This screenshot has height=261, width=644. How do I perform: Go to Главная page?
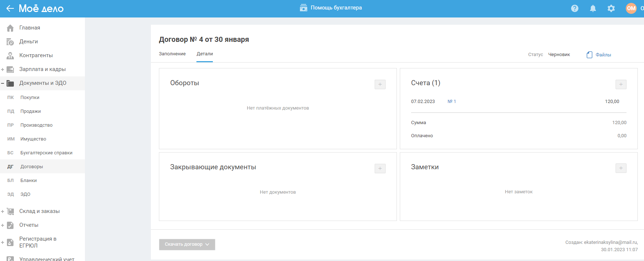tap(30, 28)
